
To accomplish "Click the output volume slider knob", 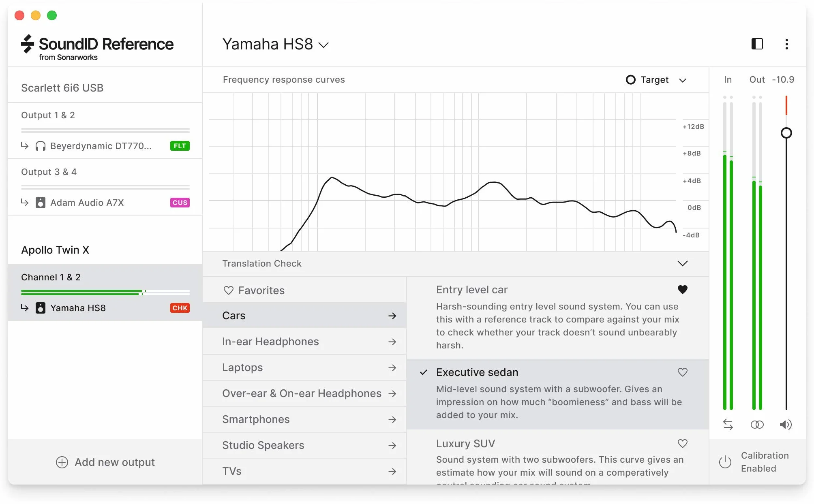I will 786,133.
